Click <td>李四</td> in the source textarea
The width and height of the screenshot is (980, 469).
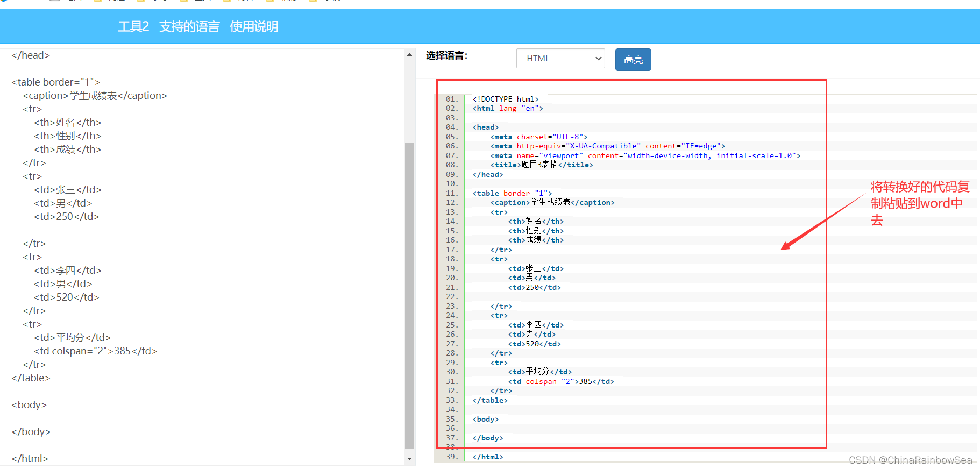68,270
